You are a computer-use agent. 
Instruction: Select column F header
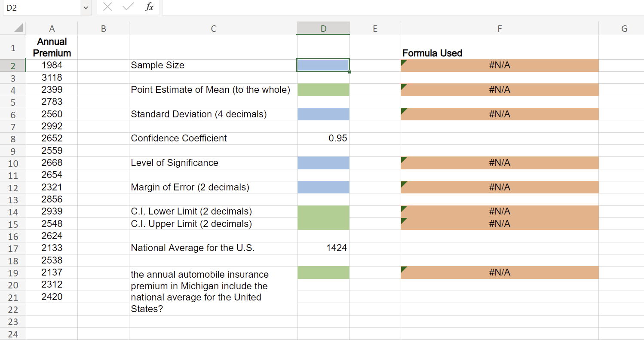point(500,28)
